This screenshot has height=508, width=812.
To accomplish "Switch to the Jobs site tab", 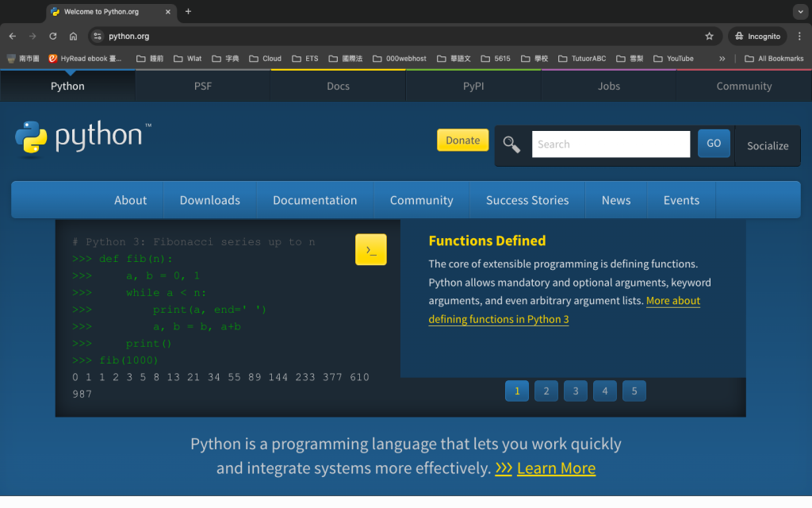I will pos(608,86).
